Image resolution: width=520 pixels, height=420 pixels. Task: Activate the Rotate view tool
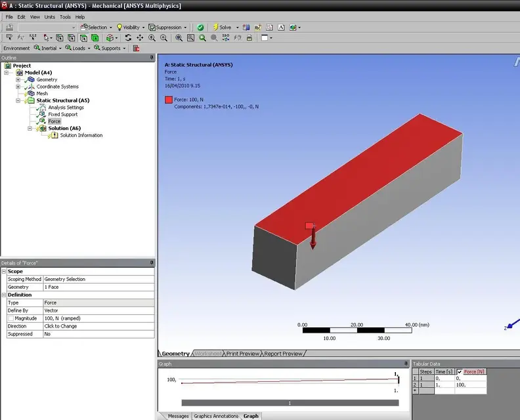(x=128, y=37)
